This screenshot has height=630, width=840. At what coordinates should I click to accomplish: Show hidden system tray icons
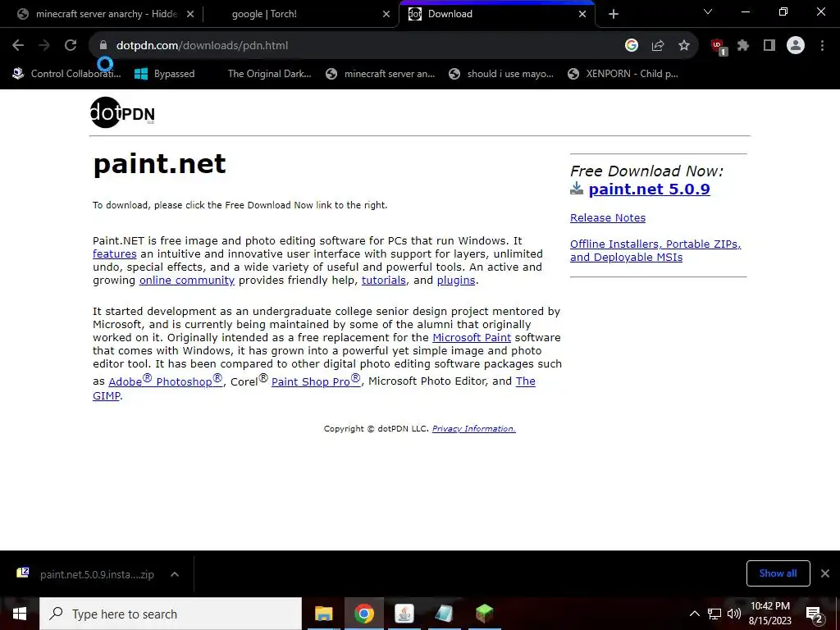click(694, 614)
